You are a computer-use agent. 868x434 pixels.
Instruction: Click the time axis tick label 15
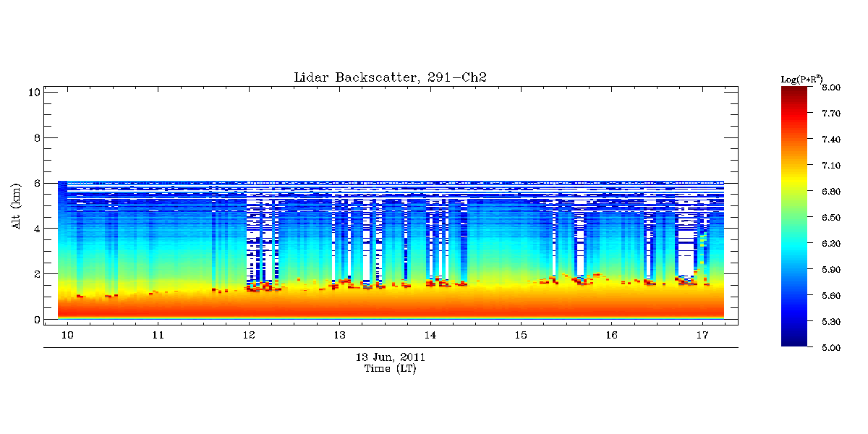point(521,336)
